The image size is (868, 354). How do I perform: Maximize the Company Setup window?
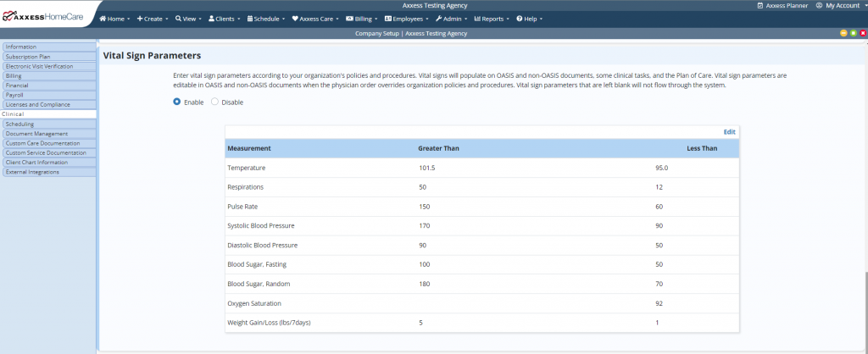(853, 33)
